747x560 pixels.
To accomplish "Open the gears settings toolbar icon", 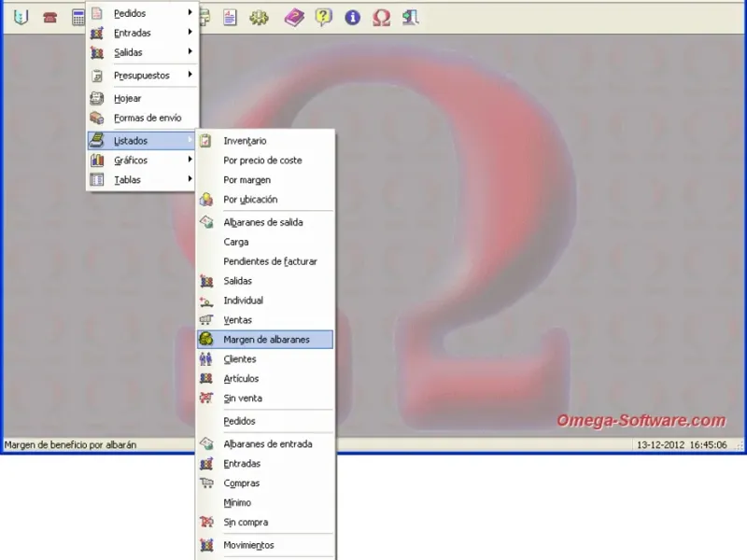I will pyautogui.click(x=260, y=18).
